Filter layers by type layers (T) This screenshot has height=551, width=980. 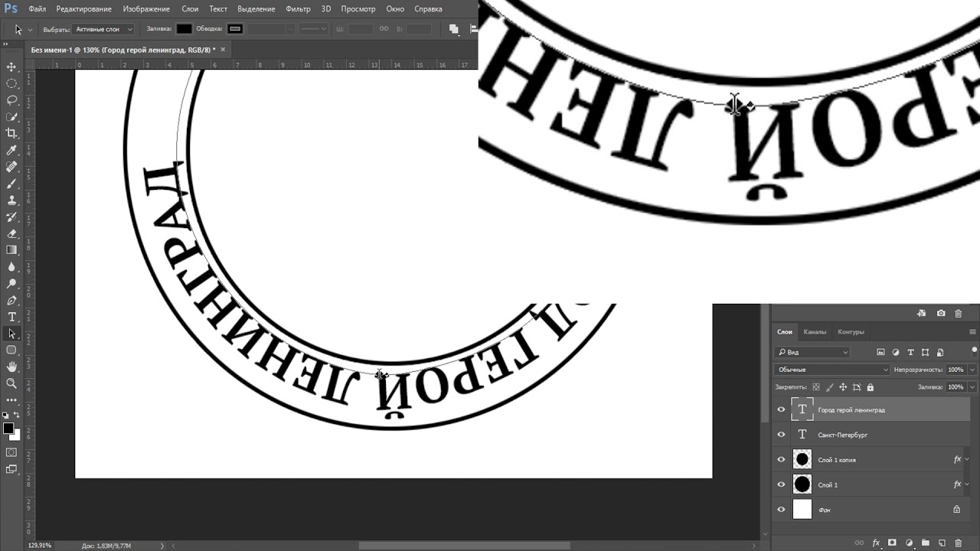coord(910,352)
